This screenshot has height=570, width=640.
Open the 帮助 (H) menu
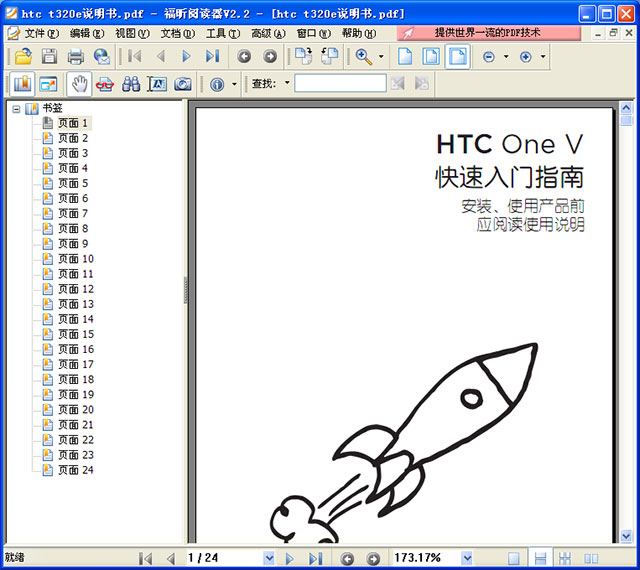[358, 33]
